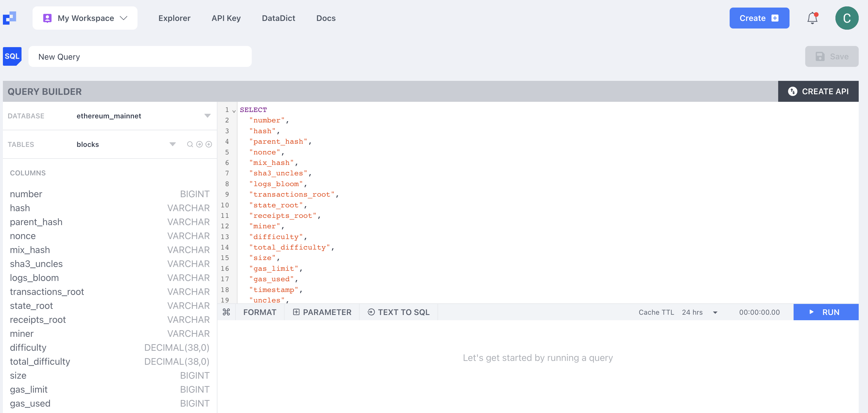Open the Docs navigation link
The image size is (868, 413).
point(326,18)
